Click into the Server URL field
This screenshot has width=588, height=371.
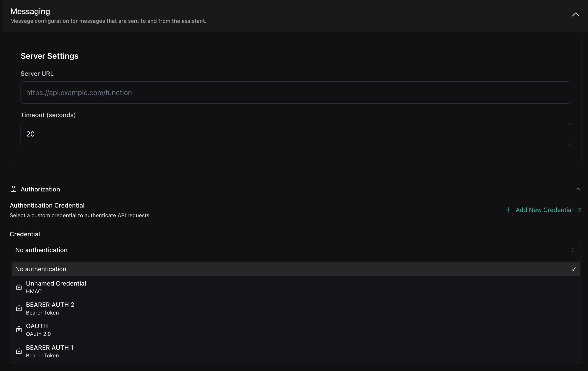295,93
